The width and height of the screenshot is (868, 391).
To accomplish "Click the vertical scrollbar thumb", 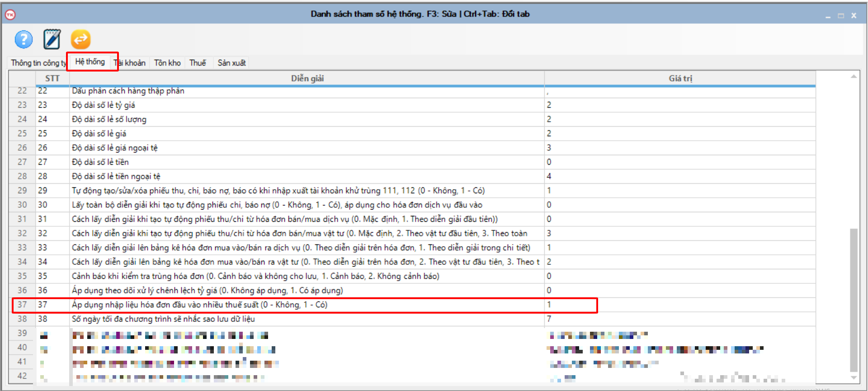I will tap(854, 299).
